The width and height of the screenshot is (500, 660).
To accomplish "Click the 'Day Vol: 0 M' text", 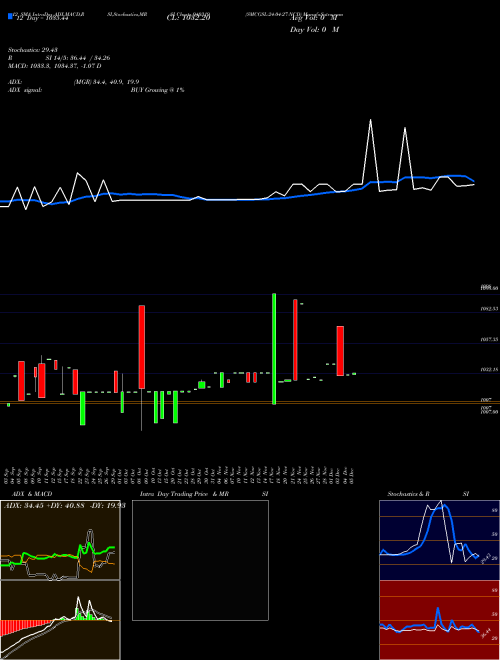I will (314, 30).
